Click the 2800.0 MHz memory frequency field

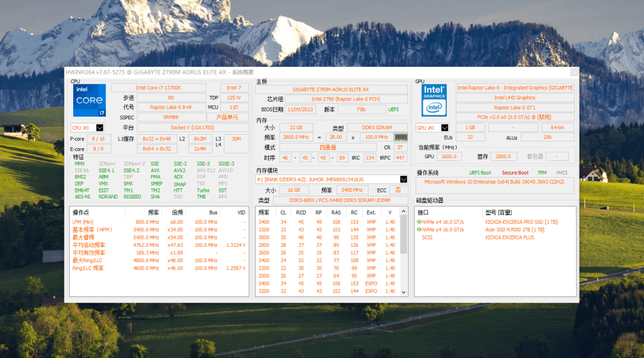tap(295, 137)
